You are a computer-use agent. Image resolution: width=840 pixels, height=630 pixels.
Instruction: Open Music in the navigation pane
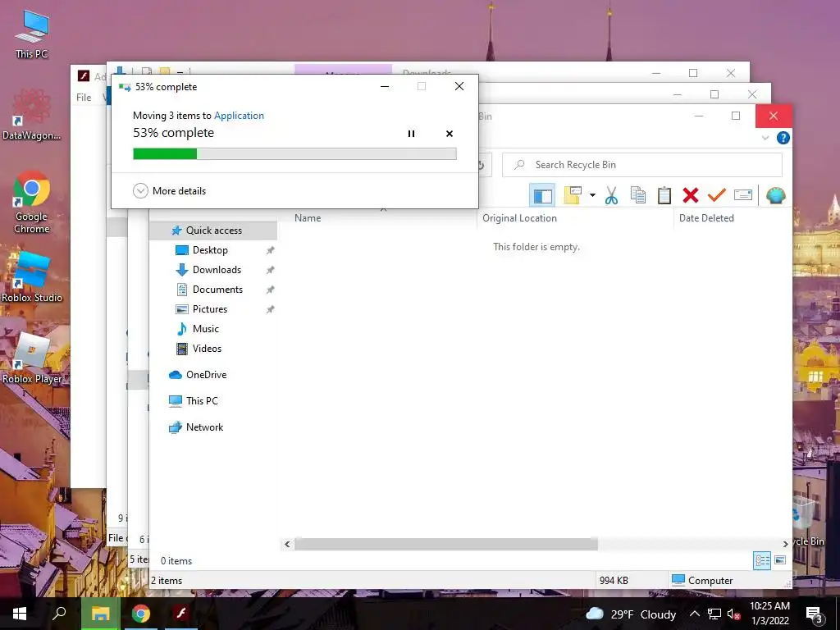click(x=206, y=329)
